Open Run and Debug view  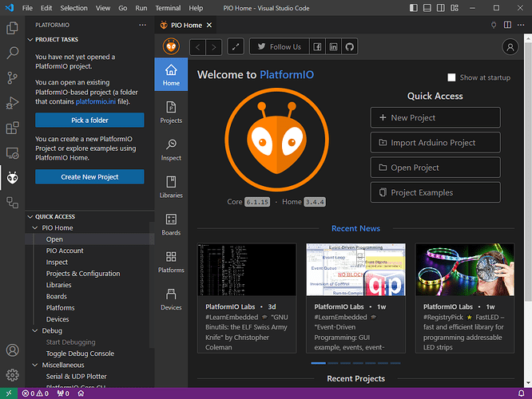(12, 103)
